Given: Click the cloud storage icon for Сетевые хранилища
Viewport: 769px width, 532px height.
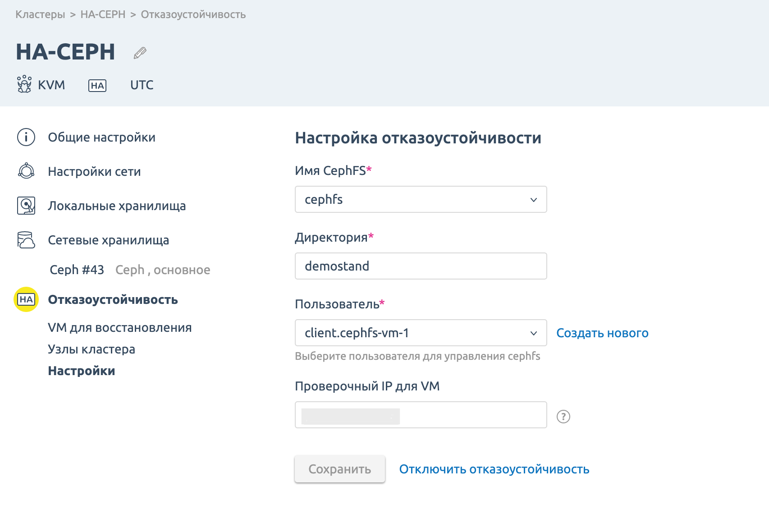Looking at the screenshot, I should pyautogui.click(x=26, y=240).
